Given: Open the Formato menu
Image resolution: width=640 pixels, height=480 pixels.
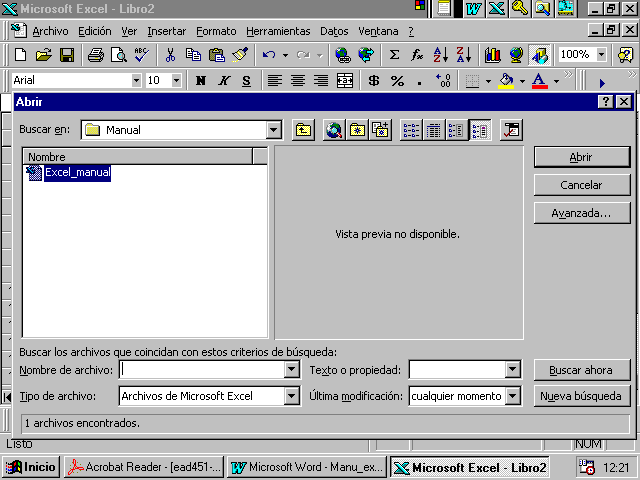Looking at the screenshot, I should click(216, 31).
